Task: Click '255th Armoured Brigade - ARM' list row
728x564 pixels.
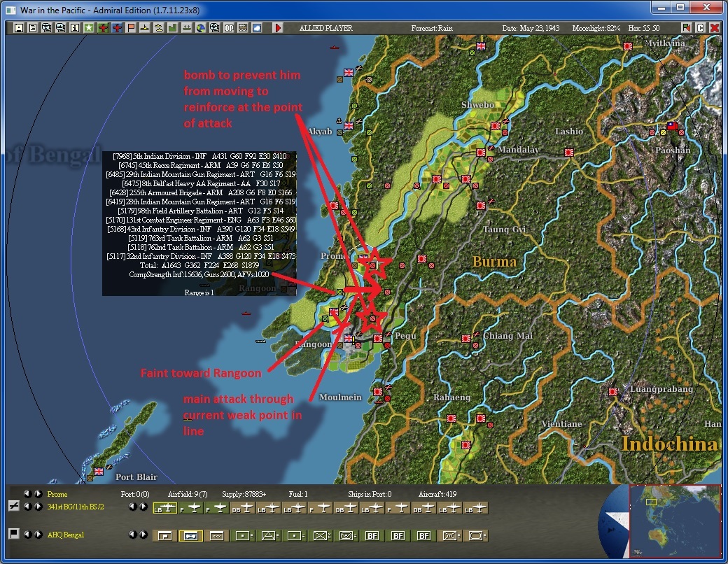Action: (202, 192)
